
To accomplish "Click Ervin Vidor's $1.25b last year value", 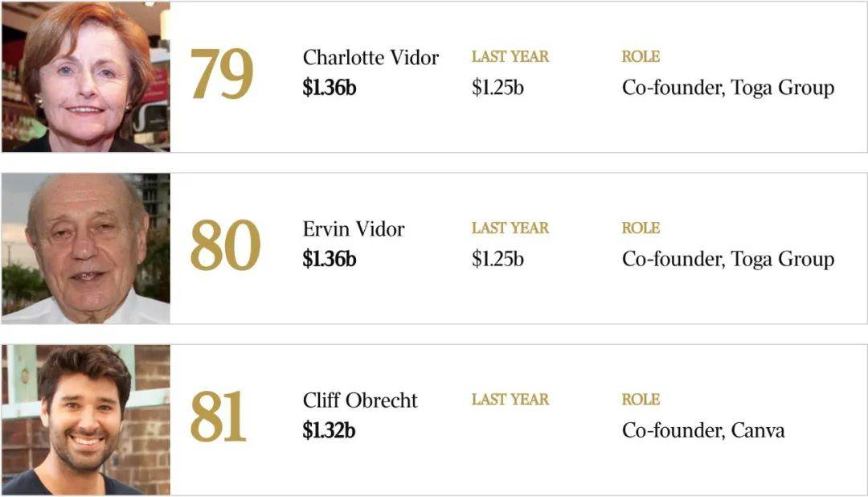I will tap(497, 259).
